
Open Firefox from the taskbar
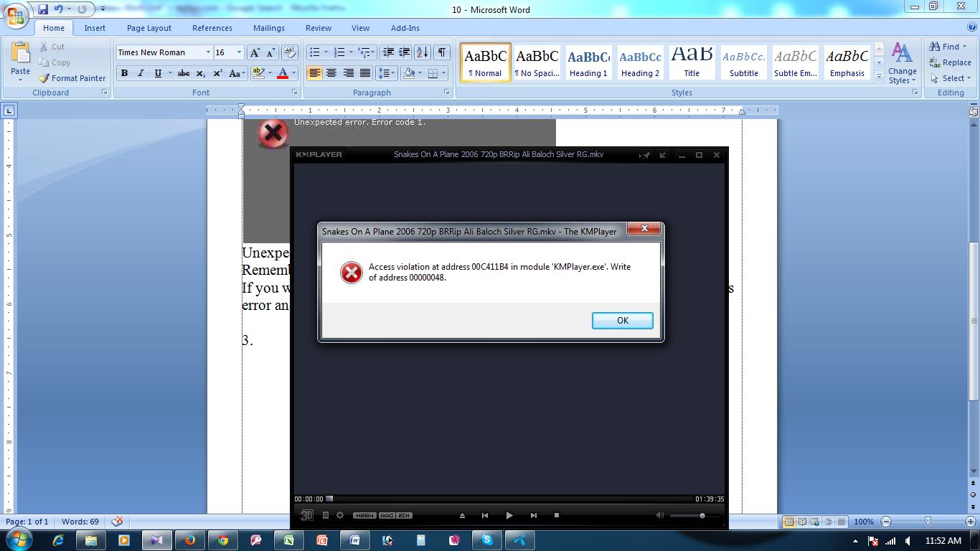point(189,540)
